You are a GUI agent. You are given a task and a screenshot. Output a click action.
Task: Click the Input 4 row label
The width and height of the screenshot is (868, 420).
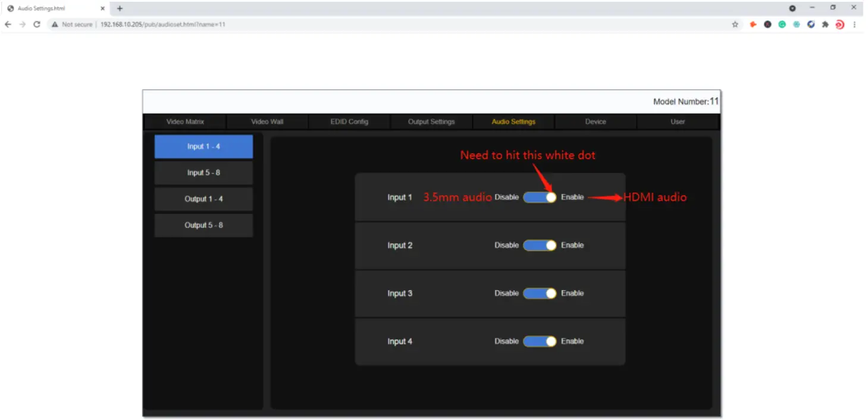point(400,341)
